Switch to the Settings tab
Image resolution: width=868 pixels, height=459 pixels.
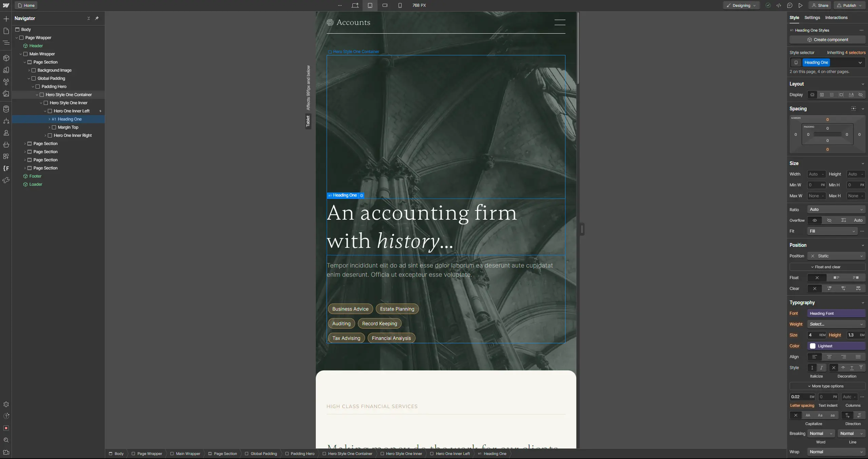coord(812,18)
